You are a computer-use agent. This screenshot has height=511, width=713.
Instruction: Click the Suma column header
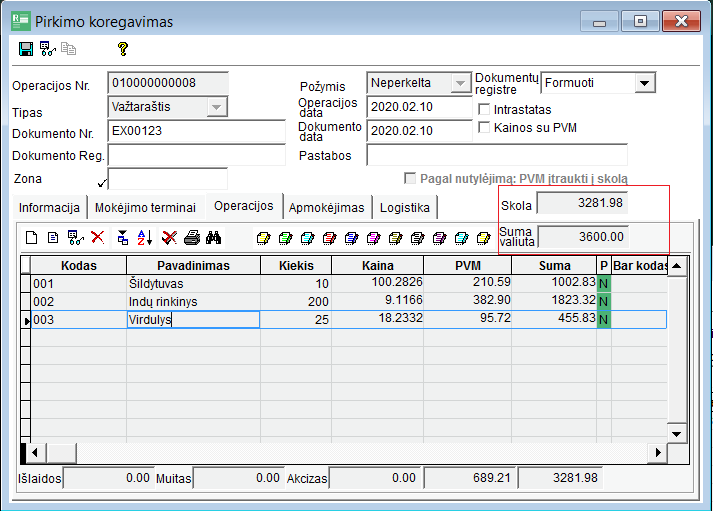pyautogui.click(x=554, y=266)
